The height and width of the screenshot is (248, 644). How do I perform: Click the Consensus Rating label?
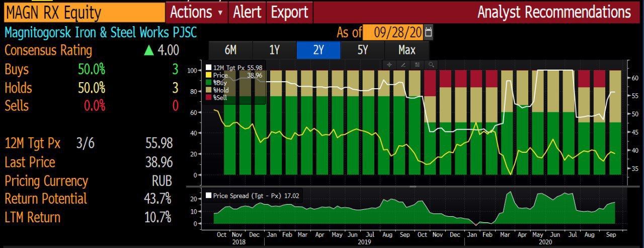click(x=48, y=50)
